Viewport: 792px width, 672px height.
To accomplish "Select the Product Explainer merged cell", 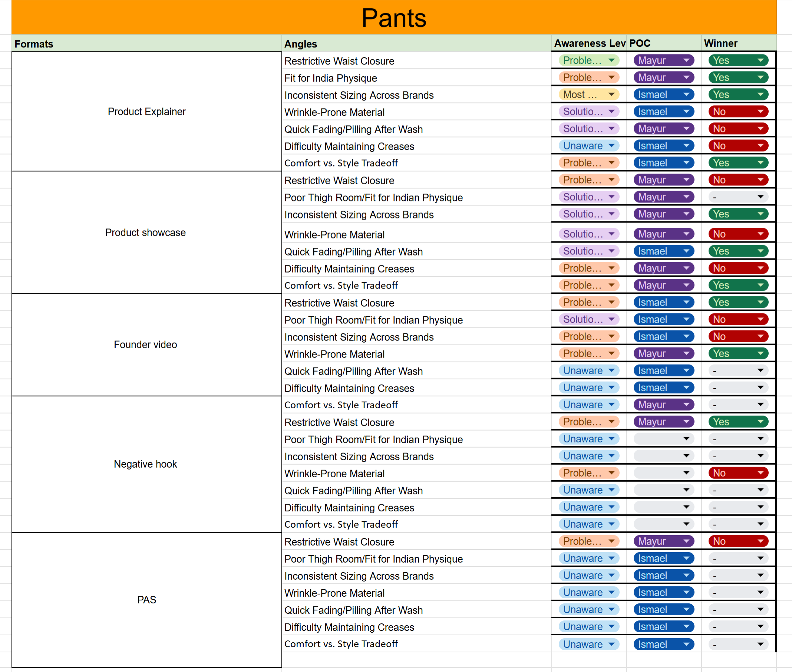I will click(146, 112).
